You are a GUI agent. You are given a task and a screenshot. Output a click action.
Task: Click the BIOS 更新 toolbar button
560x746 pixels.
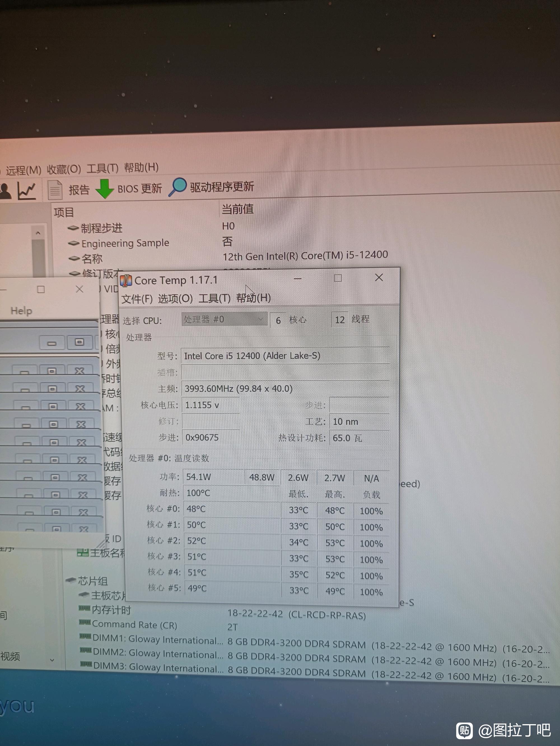tap(139, 188)
